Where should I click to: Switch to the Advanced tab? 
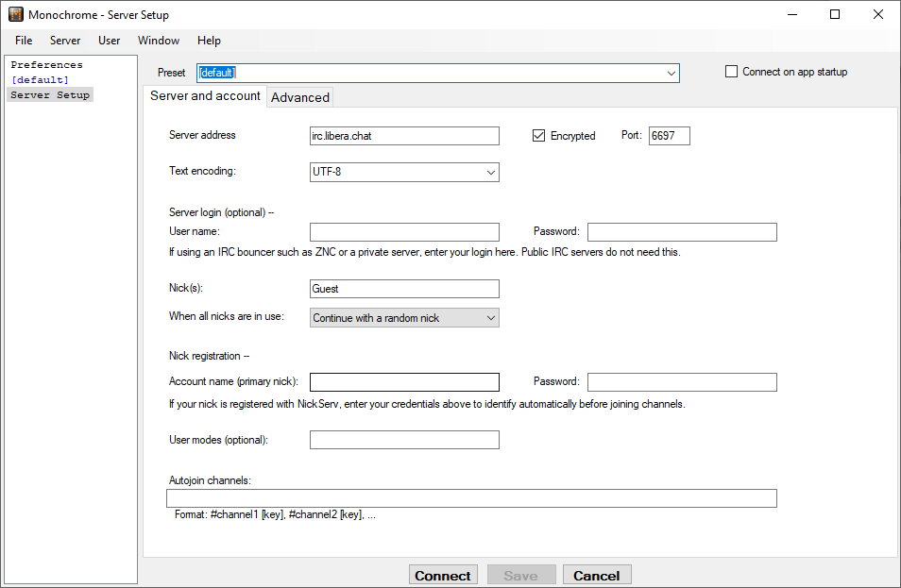300,97
